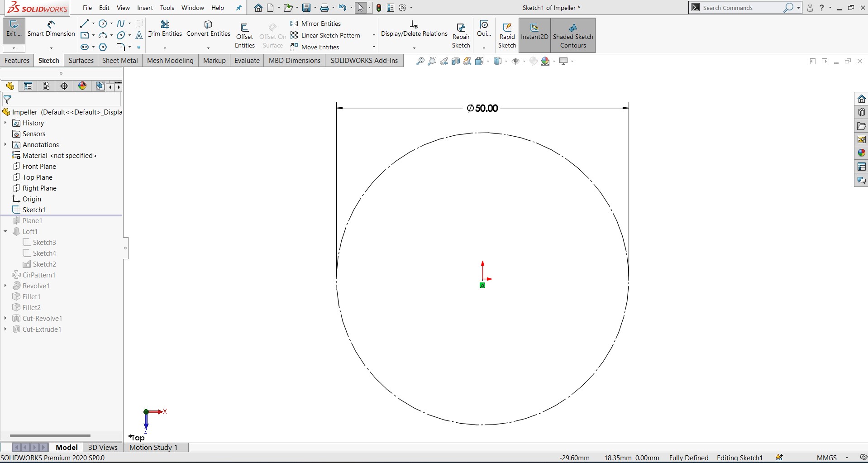
Task: Click the Convert Entities tool
Action: click(208, 29)
